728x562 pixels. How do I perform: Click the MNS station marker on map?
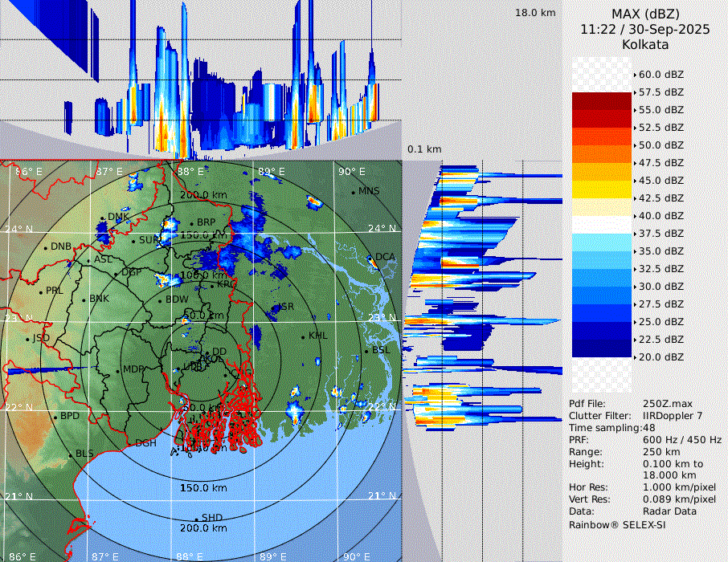pos(353,191)
